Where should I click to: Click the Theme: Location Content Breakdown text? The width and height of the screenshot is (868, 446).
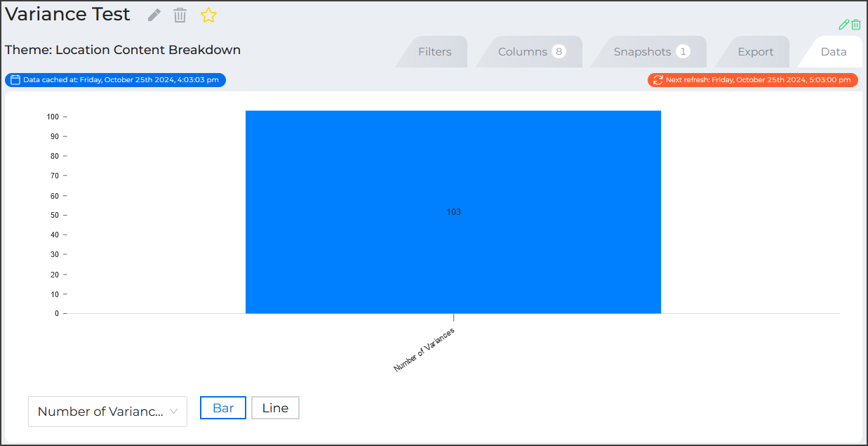tap(123, 50)
